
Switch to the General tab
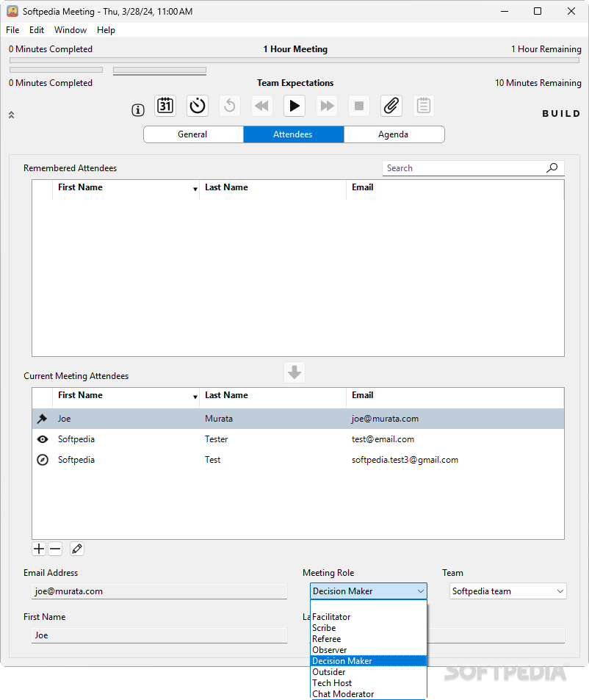(193, 134)
